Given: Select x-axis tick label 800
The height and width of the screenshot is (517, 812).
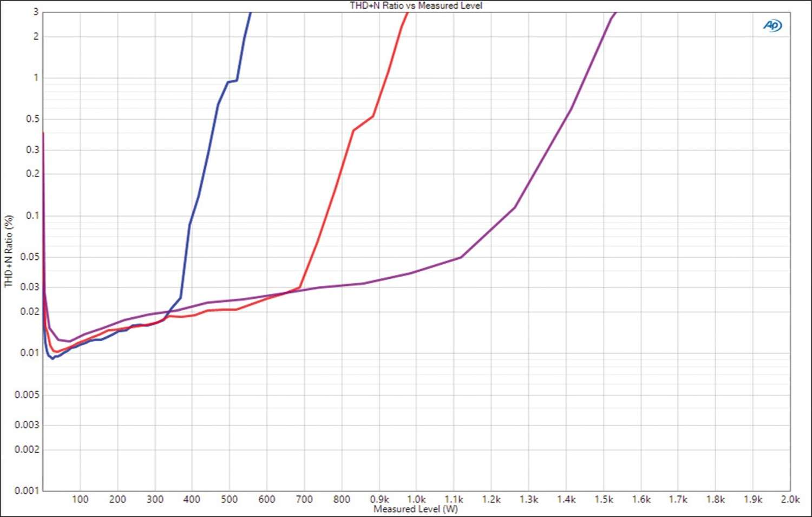Looking at the screenshot, I should pyautogui.click(x=342, y=499).
